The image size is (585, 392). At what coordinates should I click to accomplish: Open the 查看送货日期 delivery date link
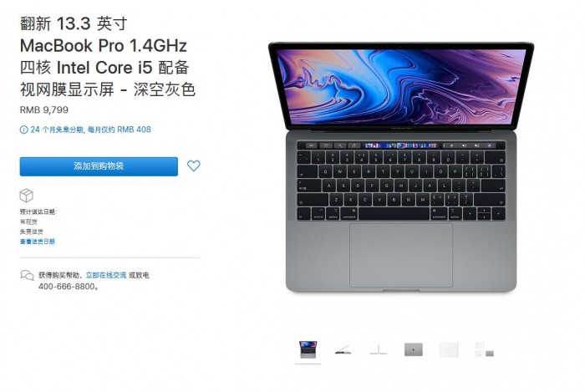pyautogui.click(x=38, y=242)
